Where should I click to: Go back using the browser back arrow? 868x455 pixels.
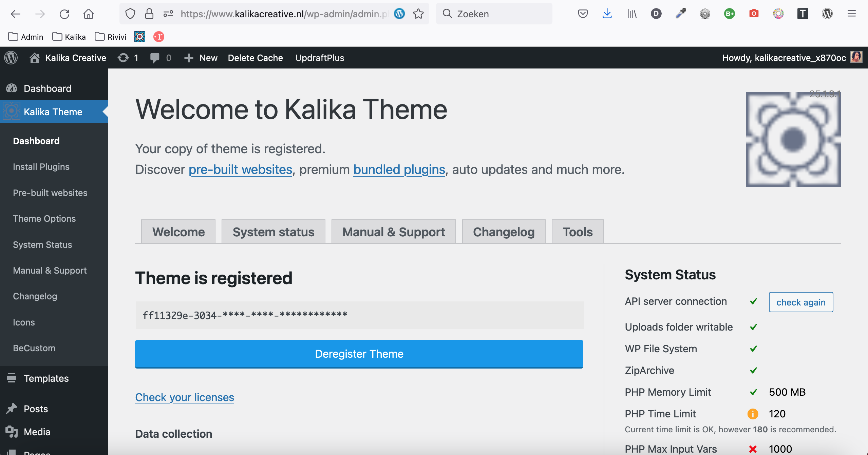pyautogui.click(x=16, y=14)
